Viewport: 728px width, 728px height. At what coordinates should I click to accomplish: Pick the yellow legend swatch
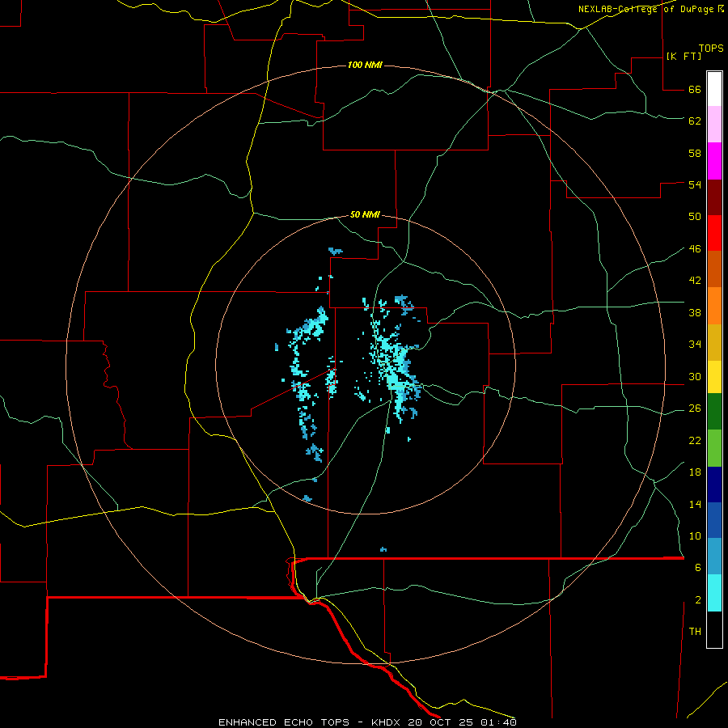coord(714,377)
